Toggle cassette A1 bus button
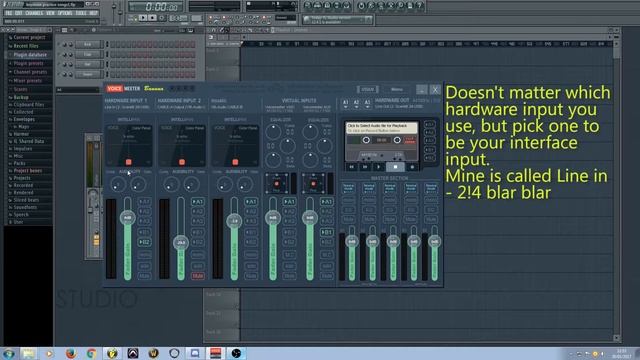The image size is (640, 360). [429, 124]
